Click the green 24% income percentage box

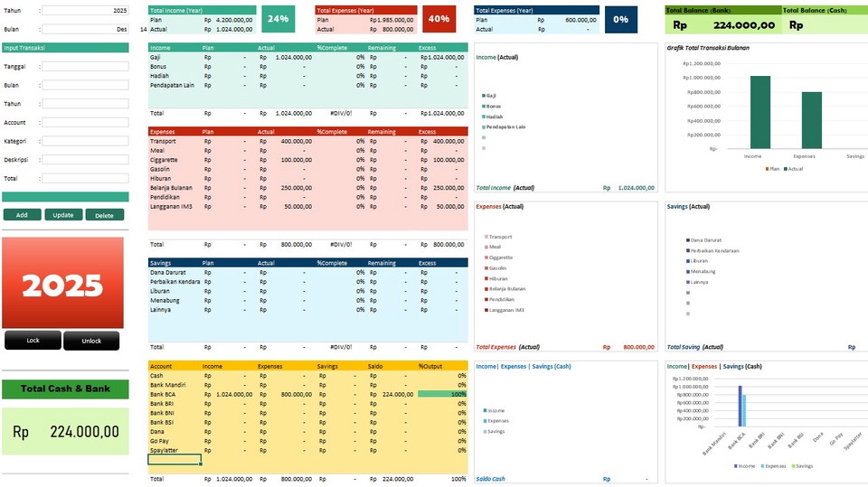(x=278, y=19)
